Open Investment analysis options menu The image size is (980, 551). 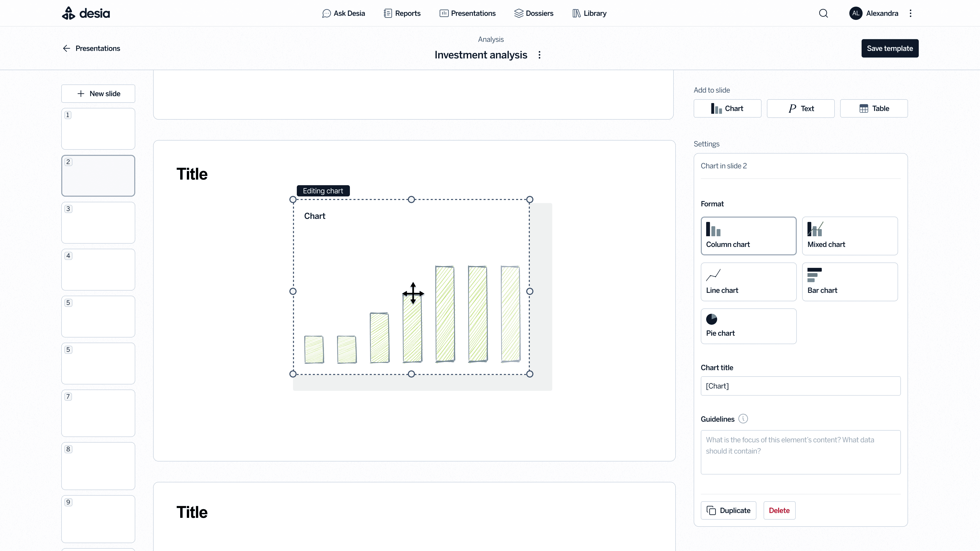(540, 55)
